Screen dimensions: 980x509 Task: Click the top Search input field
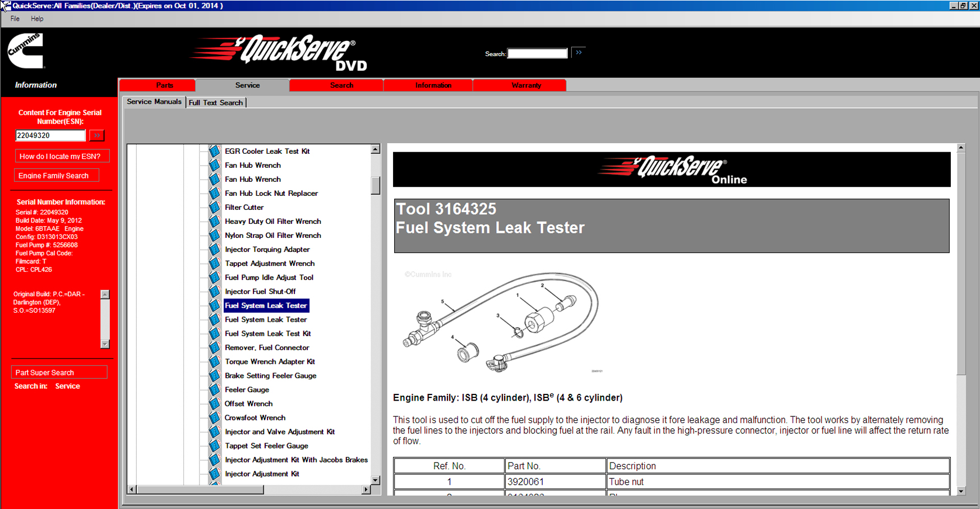point(537,53)
